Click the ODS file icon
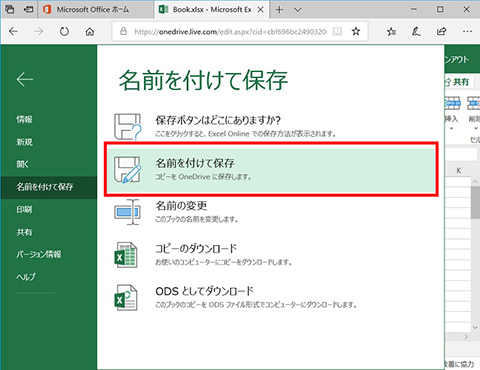 tap(126, 298)
